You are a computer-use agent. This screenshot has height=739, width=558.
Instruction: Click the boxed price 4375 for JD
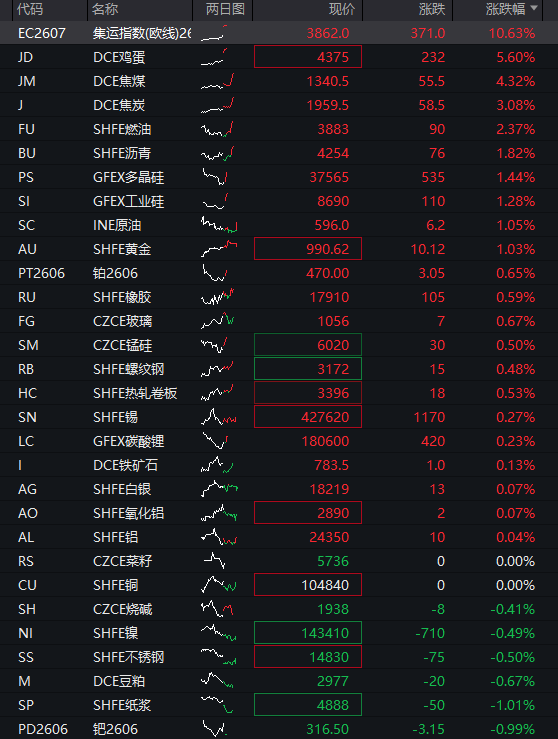tap(308, 57)
